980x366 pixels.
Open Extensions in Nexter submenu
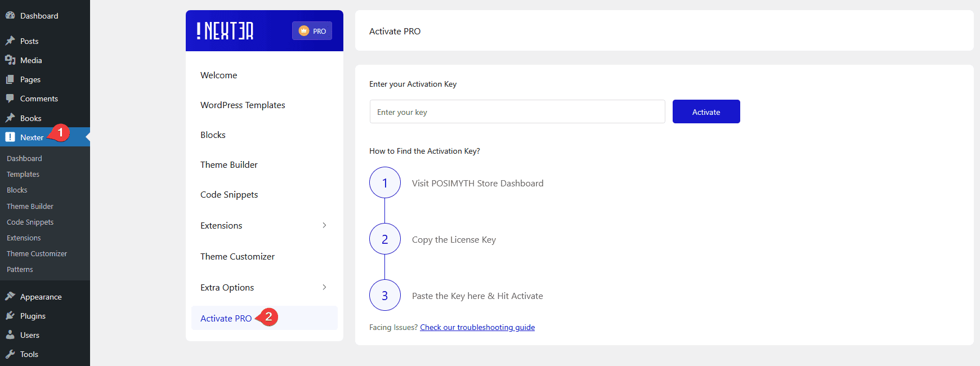[24, 238]
